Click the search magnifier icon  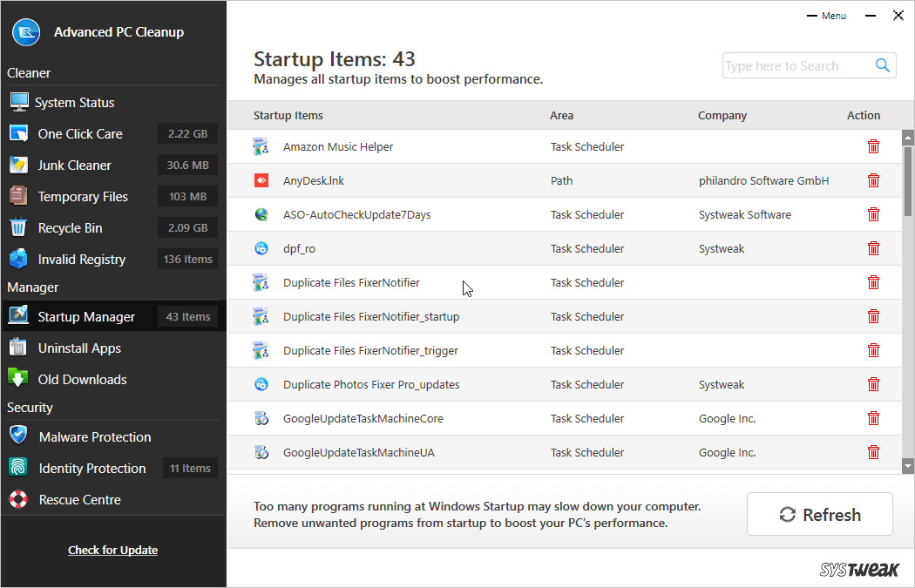[x=882, y=65]
